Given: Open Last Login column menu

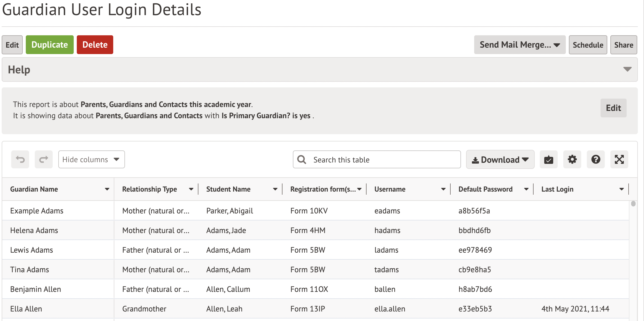Looking at the screenshot, I should [x=621, y=189].
